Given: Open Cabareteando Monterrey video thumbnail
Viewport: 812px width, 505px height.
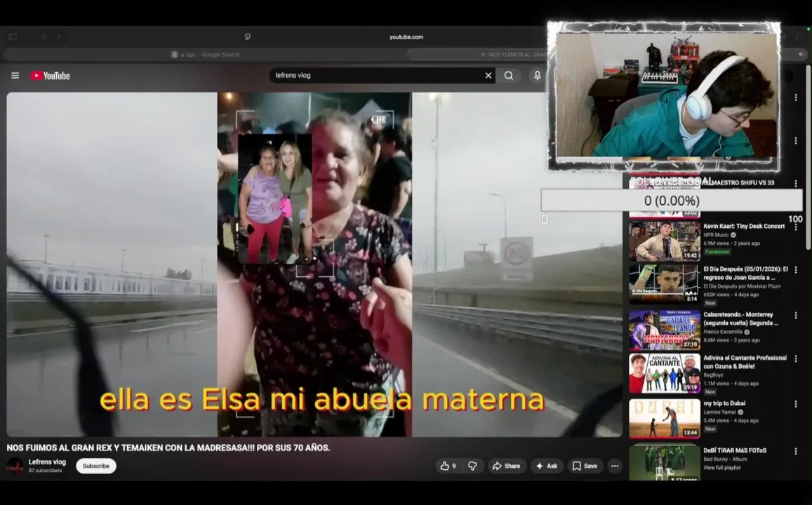Looking at the screenshot, I should (665, 330).
